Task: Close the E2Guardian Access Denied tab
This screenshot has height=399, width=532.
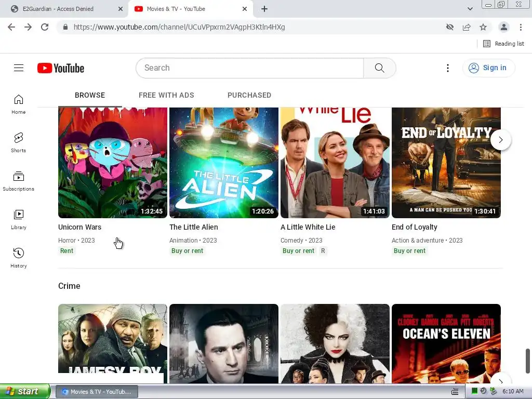Action: (x=121, y=9)
